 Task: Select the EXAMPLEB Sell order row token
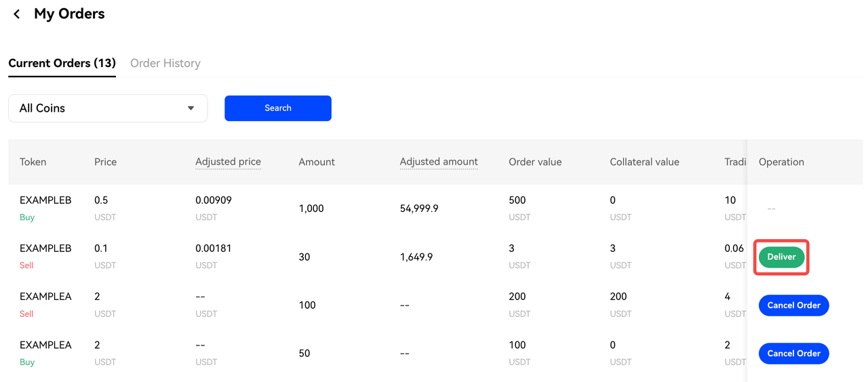click(45, 249)
